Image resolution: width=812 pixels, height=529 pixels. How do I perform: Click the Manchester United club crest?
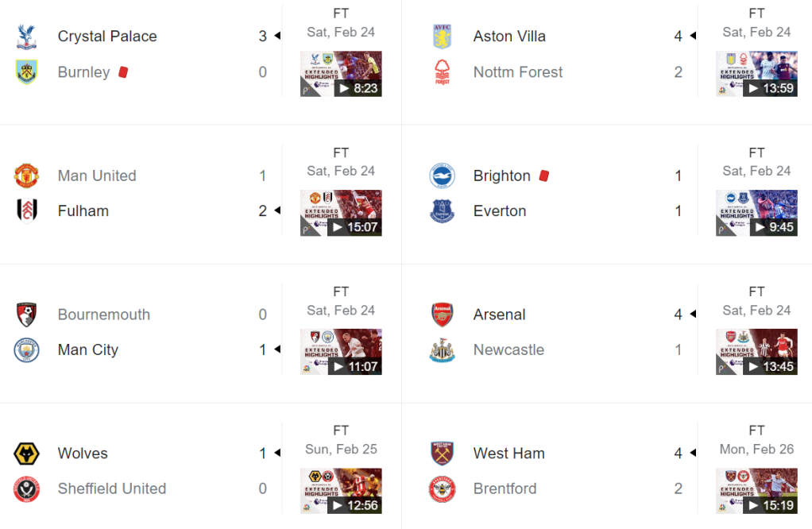[x=26, y=176]
